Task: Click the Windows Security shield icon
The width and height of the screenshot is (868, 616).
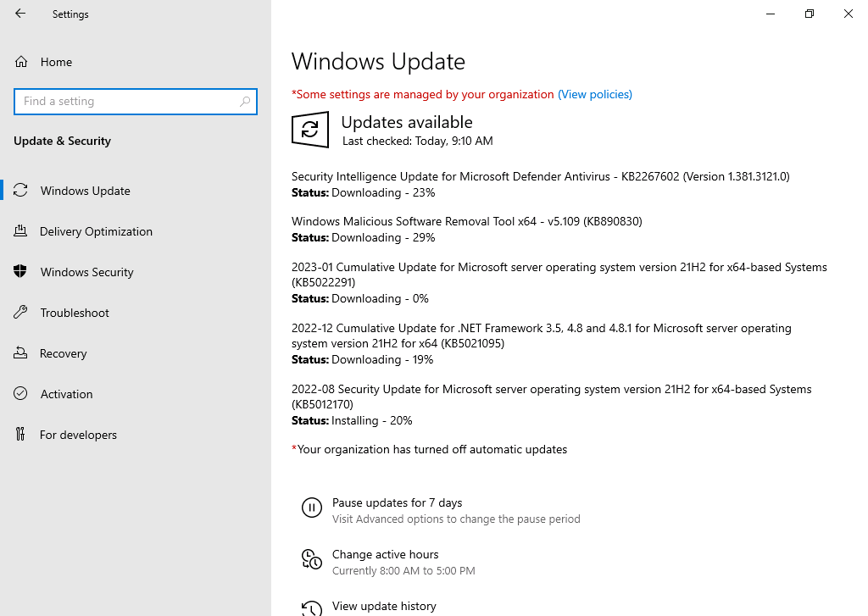Action: (20, 271)
